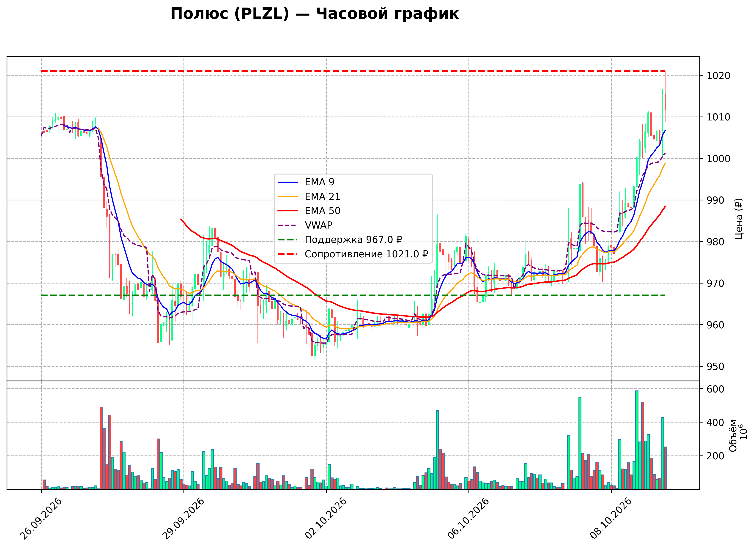Click the 'Объём' volume axis label
This screenshot has width=756, height=548.
[x=733, y=435]
